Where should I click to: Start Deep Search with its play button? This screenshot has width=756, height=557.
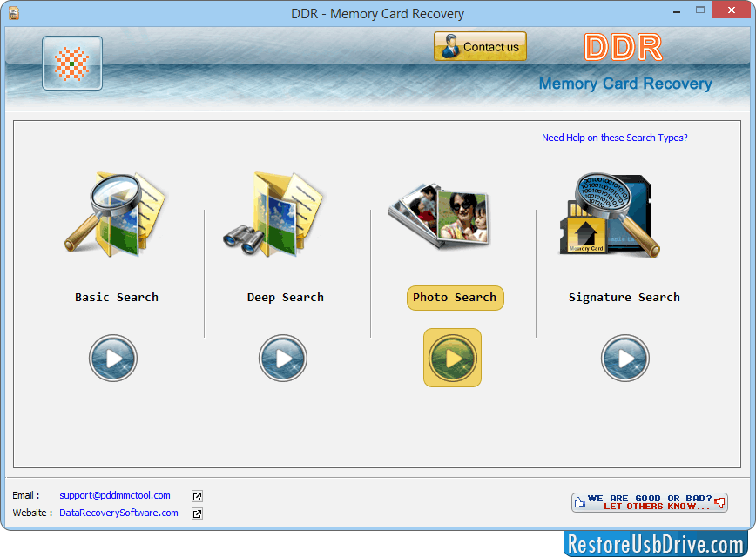(283, 359)
